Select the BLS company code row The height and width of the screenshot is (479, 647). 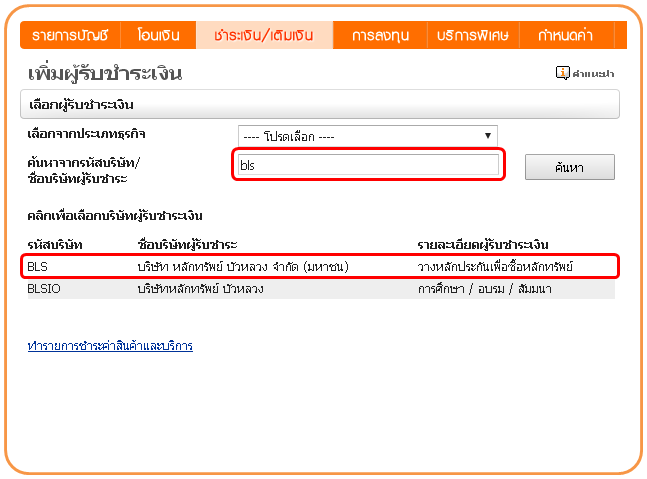(x=320, y=267)
